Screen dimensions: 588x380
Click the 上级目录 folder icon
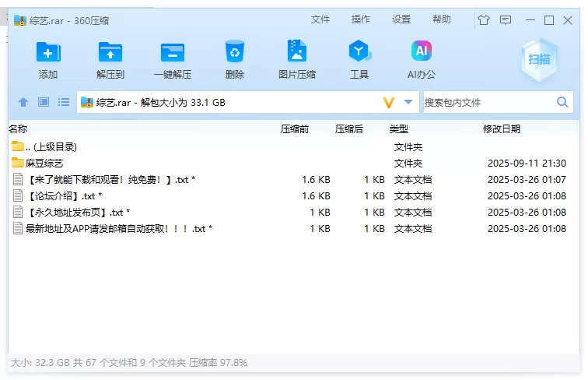[18, 146]
